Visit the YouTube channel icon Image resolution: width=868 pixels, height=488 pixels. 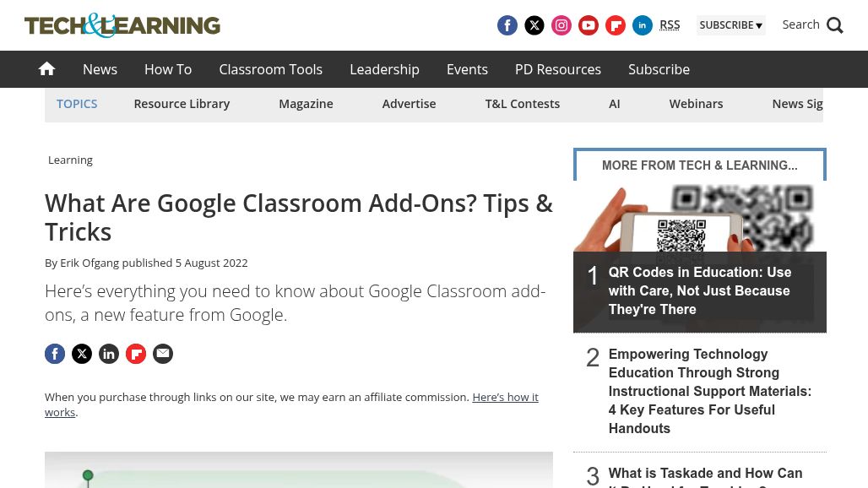(588, 25)
